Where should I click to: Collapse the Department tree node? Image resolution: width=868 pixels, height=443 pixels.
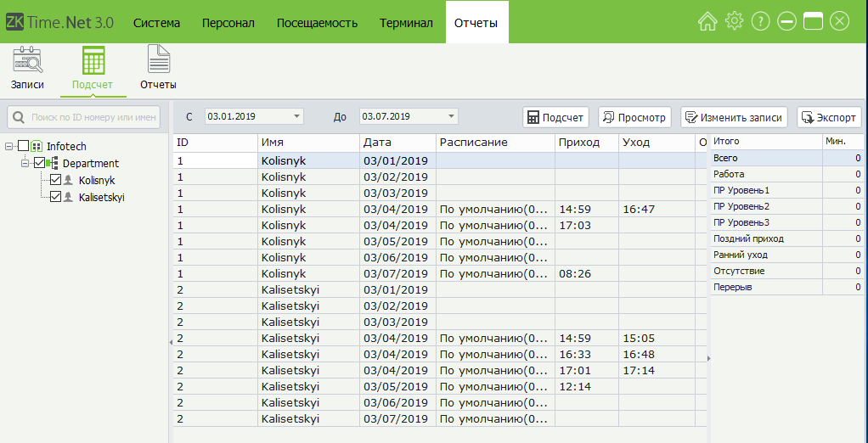(25, 163)
